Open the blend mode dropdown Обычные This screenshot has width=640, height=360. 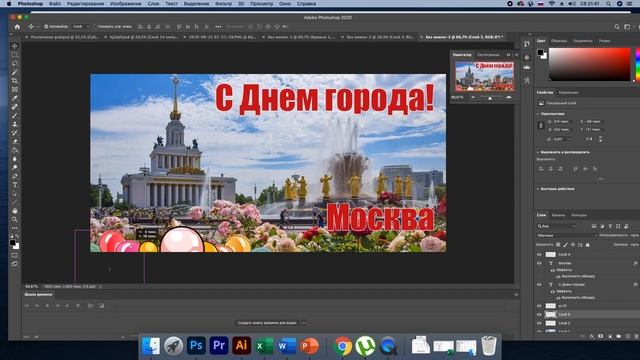tap(567, 236)
